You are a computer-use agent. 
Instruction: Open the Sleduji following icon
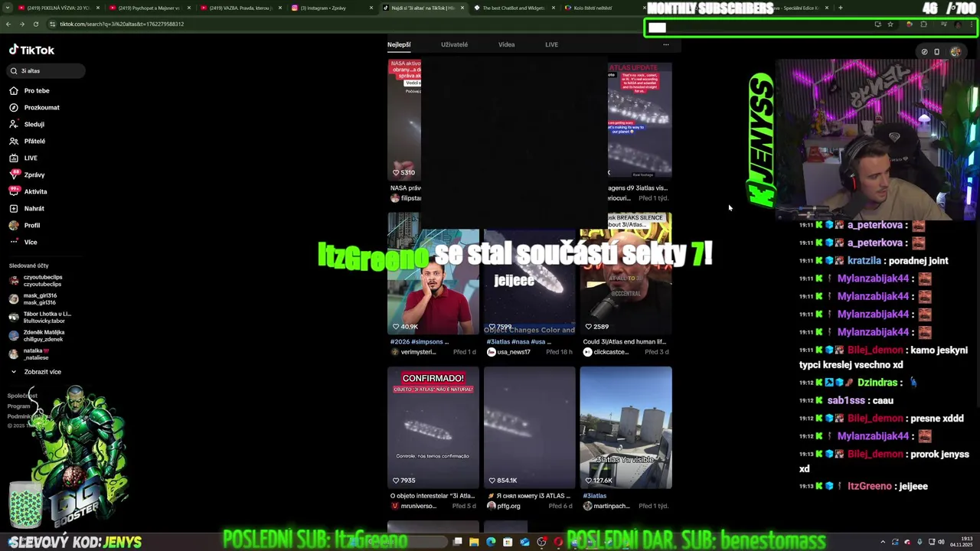(x=14, y=124)
